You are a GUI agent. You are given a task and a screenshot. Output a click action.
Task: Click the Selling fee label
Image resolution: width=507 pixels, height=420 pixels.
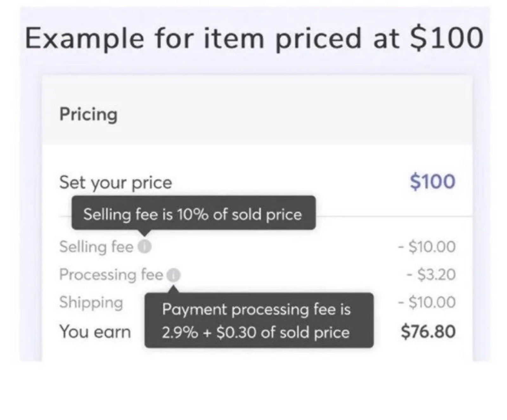(x=96, y=247)
